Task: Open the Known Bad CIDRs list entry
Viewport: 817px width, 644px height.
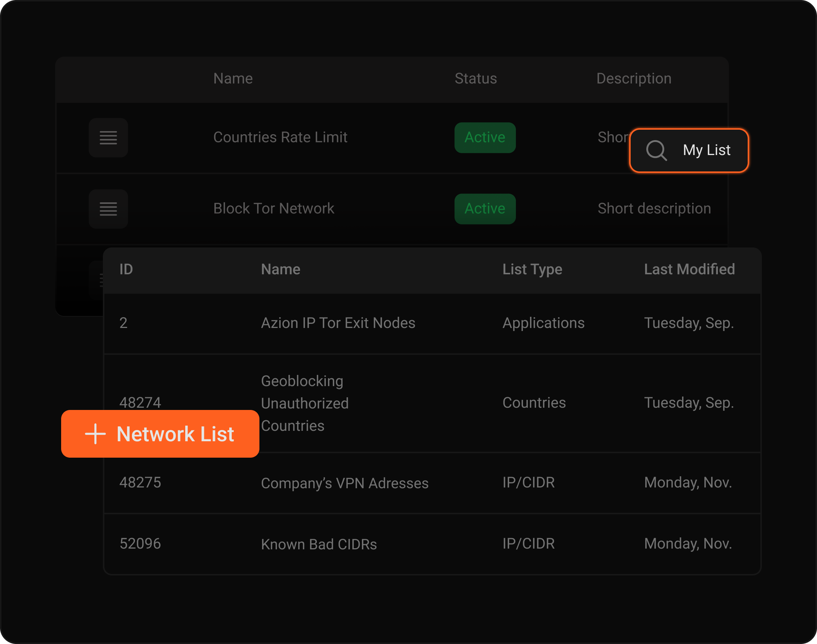Action: click(319, 544)
